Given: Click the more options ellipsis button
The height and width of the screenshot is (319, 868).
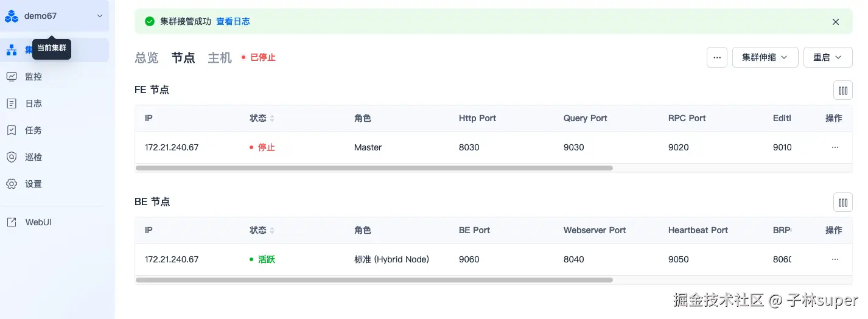Looking at the screenshot, I should [716, 57].
